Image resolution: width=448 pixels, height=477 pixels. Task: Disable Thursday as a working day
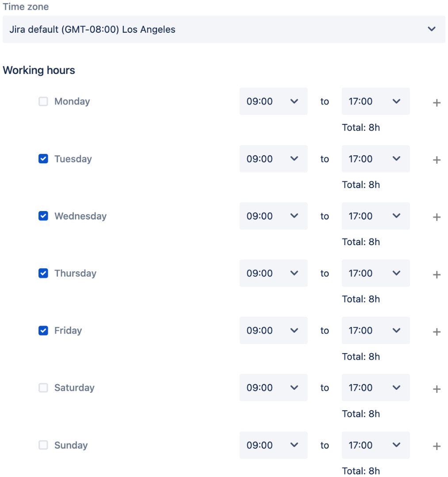43,273
